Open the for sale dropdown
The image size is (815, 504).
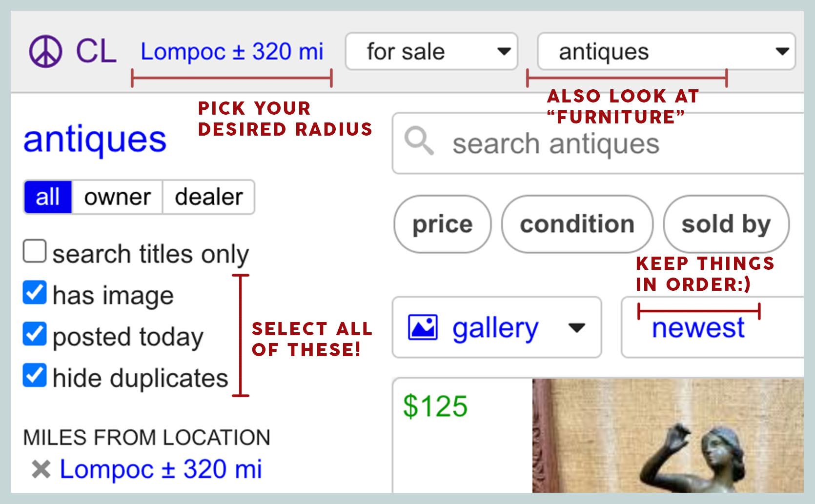pos(431,51)
